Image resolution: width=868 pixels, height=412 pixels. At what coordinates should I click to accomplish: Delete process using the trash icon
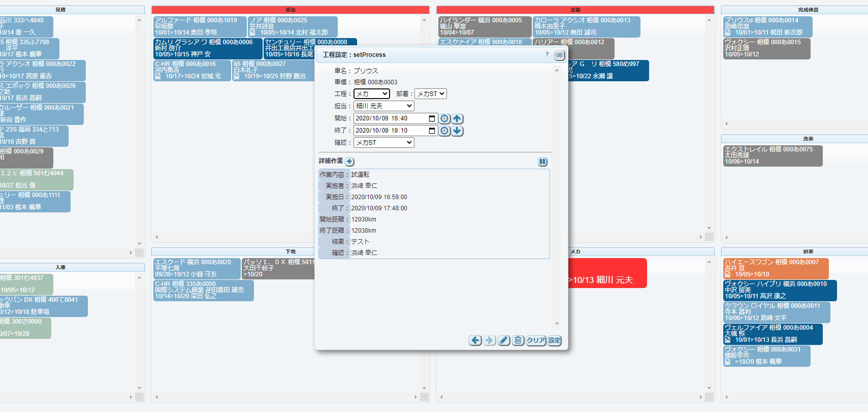[x=518, y=340]
